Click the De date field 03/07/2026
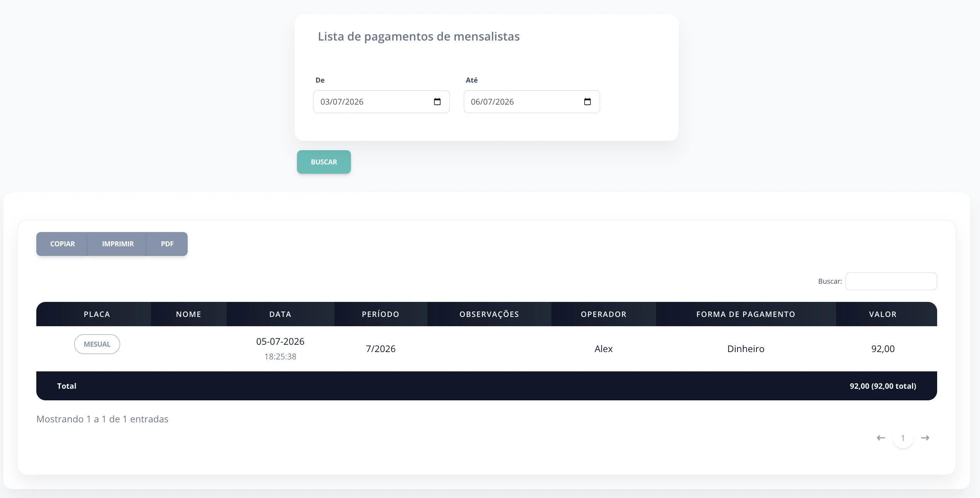The height and width of the screenshot is (498, 980). click(381, 102)
